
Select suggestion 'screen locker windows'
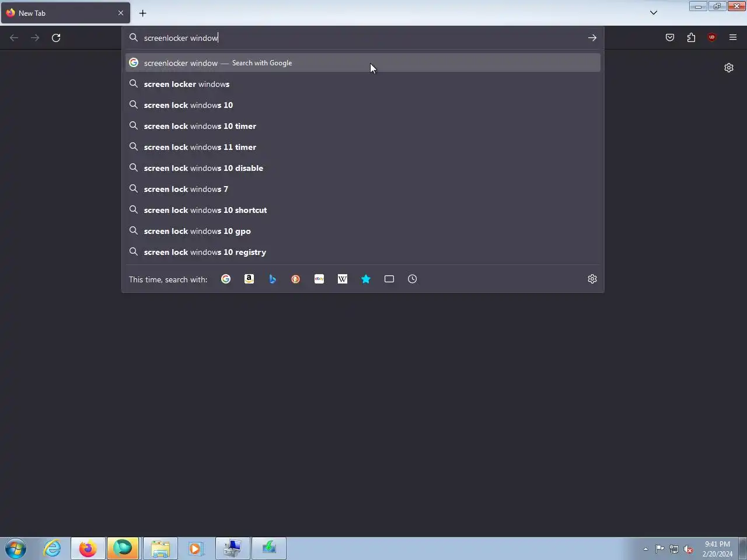pyautogui.click(x=363, y=84)
